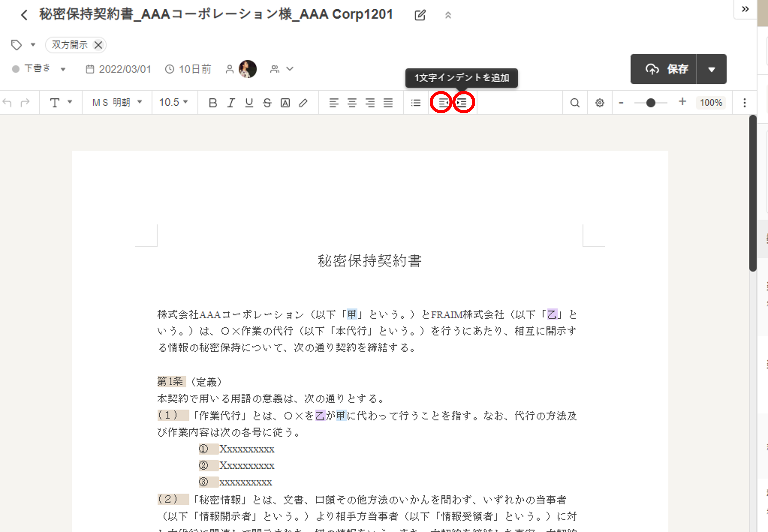Open editor settings gear icon

600,103
